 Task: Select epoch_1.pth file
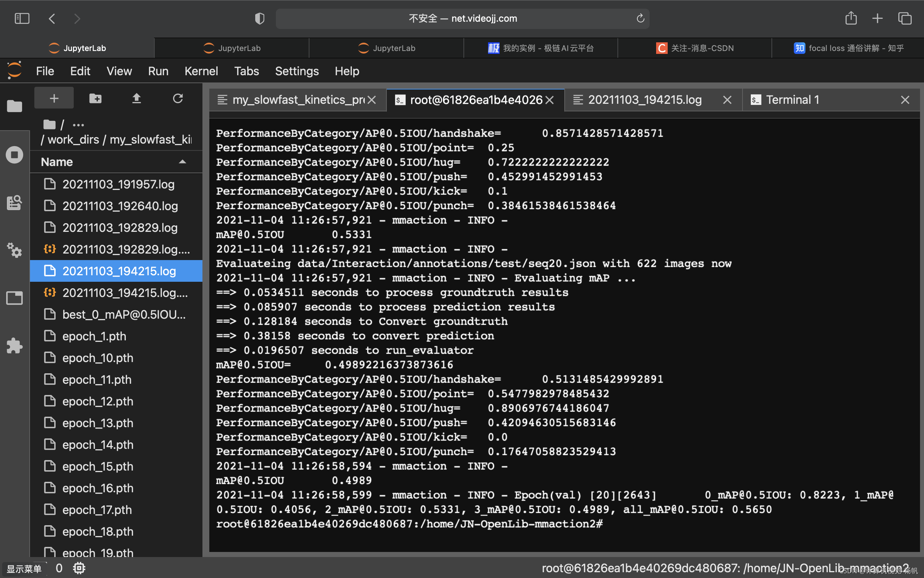[x=116, y=336]
